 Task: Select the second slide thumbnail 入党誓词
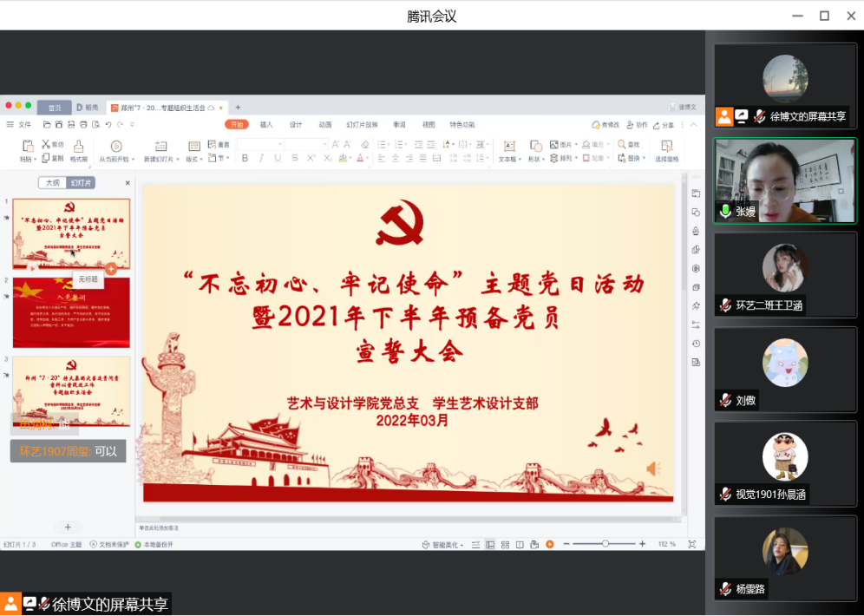click(x=71, y=312)
